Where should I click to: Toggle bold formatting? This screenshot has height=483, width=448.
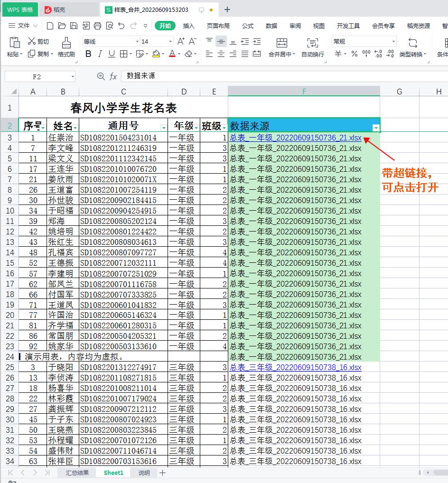88,54
